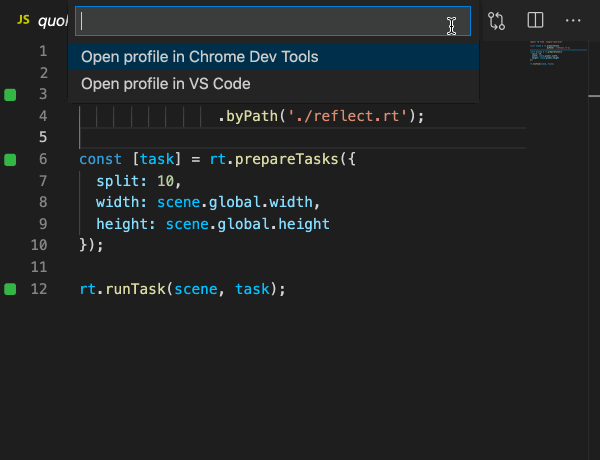Click the JS file icon on the tab
The height and width of the screenshot is (460, 600).
(x=23, y=20)
